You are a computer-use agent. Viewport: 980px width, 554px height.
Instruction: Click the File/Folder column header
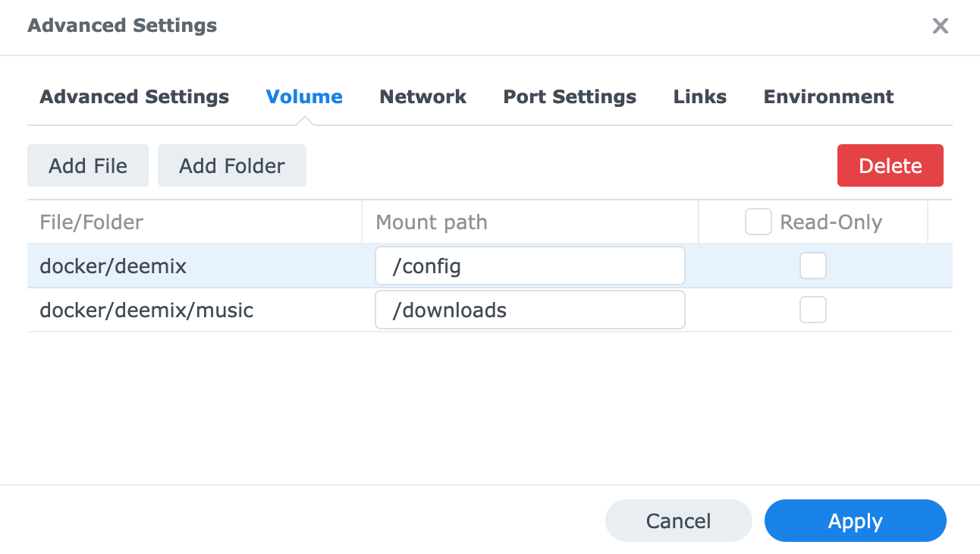coord(92,222)
